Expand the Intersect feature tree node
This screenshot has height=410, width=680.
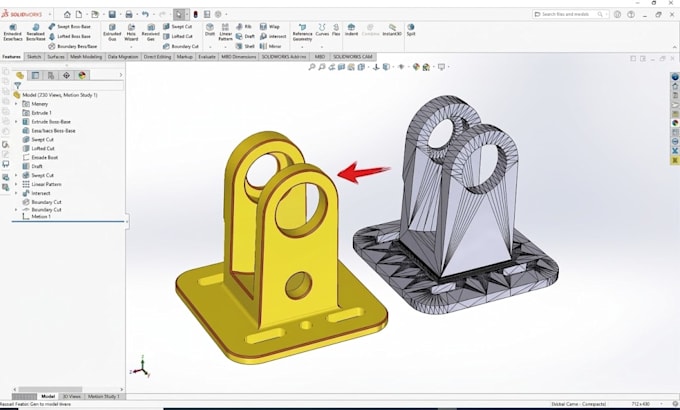coord(16,193)
